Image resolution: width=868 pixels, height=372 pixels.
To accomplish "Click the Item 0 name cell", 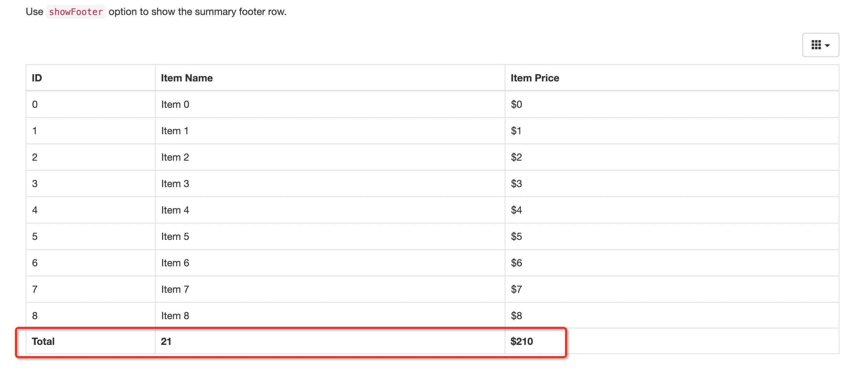I will pyautogui.click(x=330, y=104).
